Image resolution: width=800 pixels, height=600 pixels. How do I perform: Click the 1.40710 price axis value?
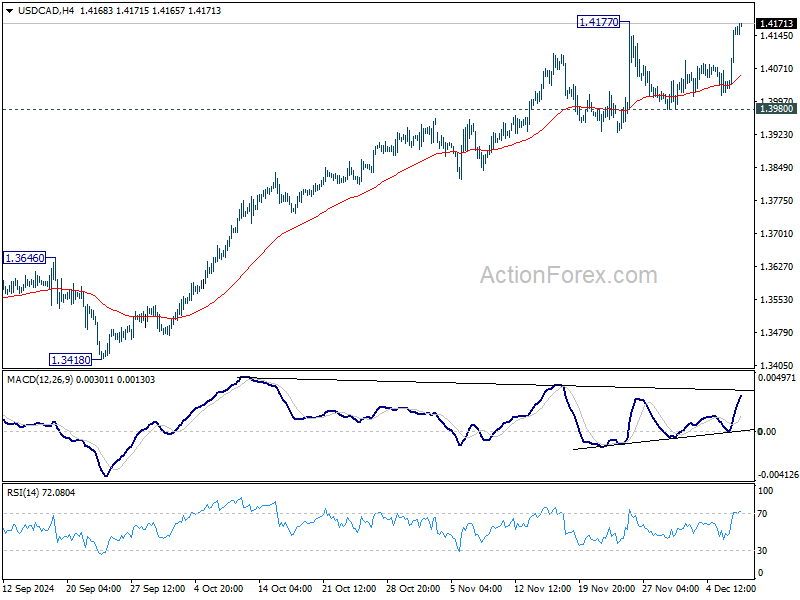(x=777, y=68)
